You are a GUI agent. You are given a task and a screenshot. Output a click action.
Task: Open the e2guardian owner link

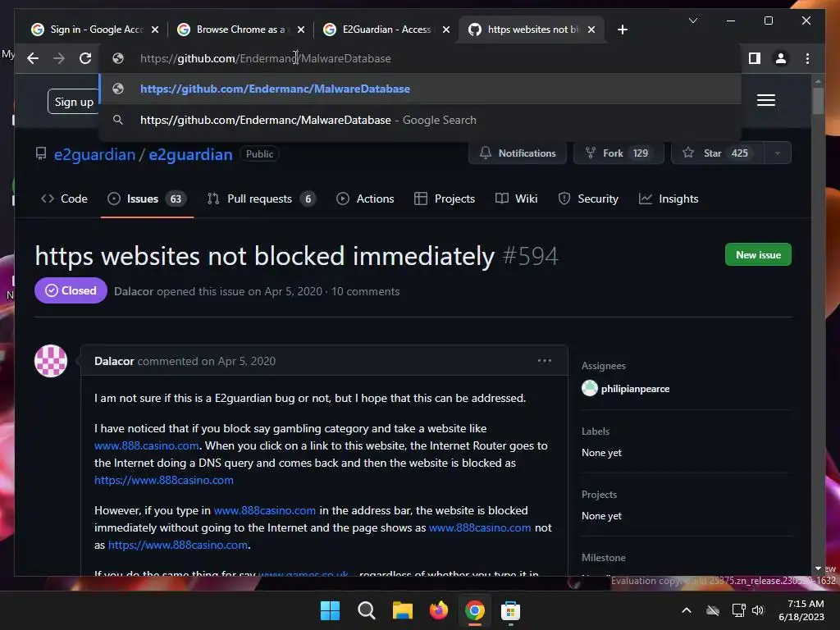click(x=95, y=154)
